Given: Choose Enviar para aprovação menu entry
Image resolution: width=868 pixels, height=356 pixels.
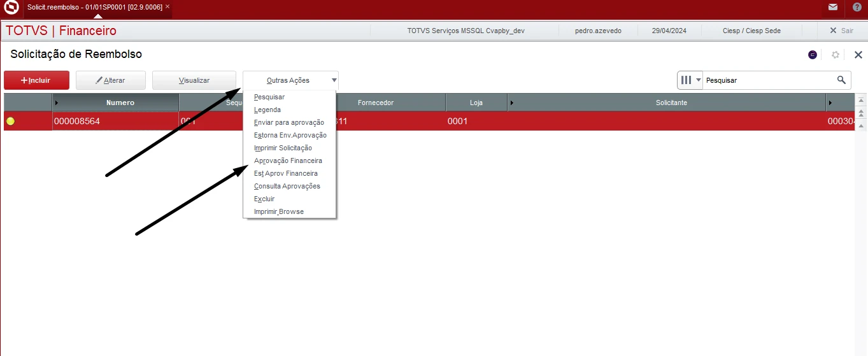Looking at the screenshot, I should click(x=288, y=122).
